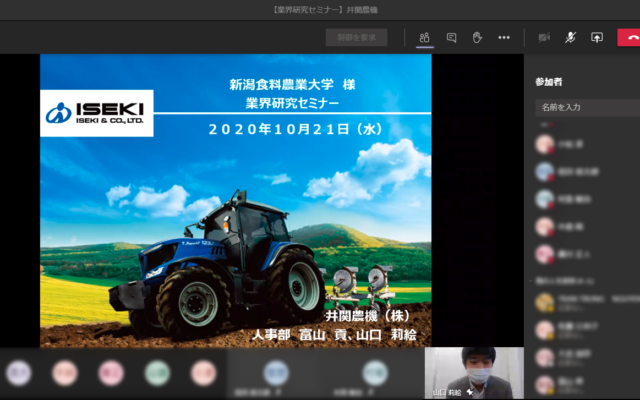This screenshot has width=640, height=400.
Task: Select the blue avatar in bottom strip
Action: [276, 373]
